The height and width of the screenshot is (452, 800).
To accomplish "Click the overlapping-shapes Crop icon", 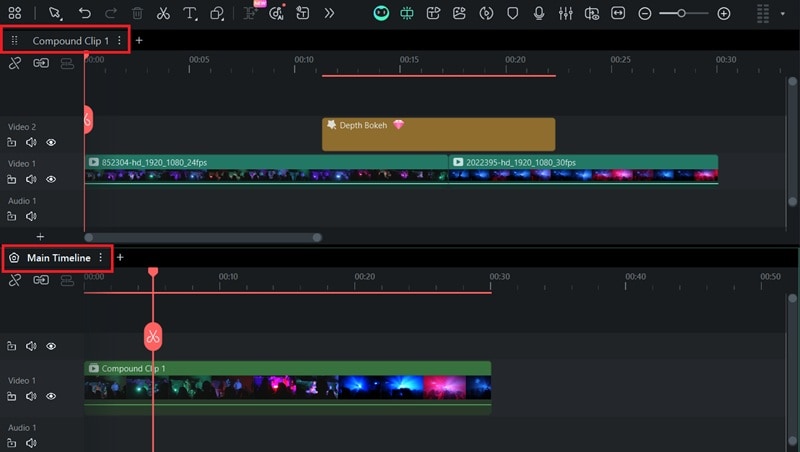I will tap(217, 13).
